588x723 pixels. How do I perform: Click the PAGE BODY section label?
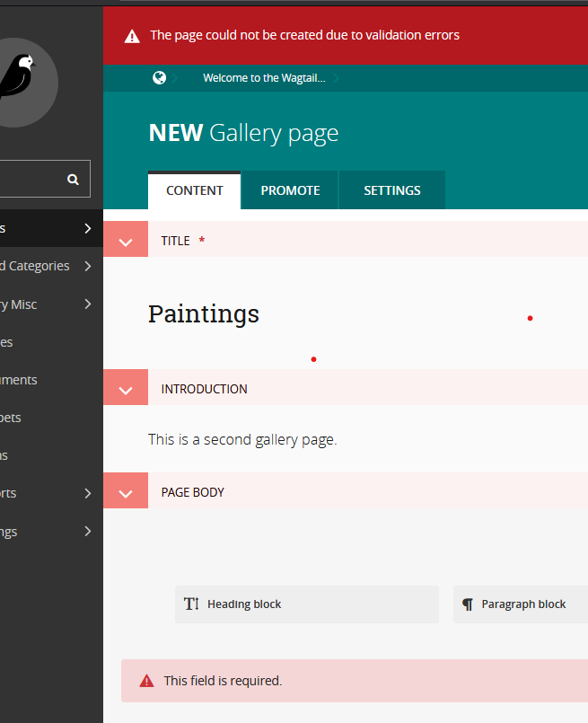pyautogui.click(x=193, y=492)
